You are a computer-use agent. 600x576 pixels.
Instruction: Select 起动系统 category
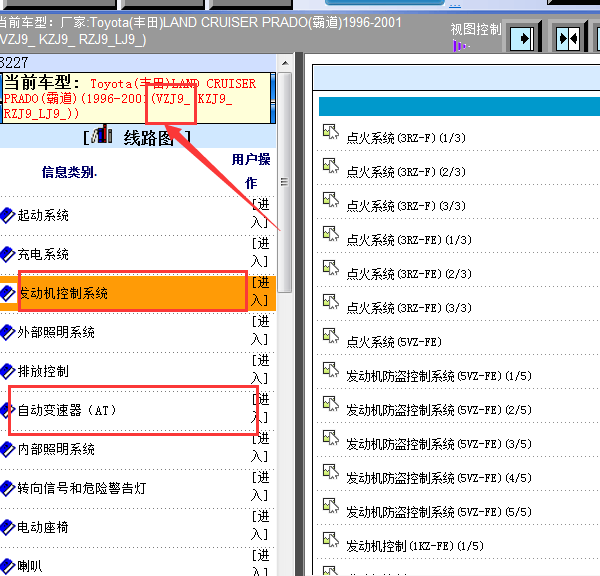(43, 215)
